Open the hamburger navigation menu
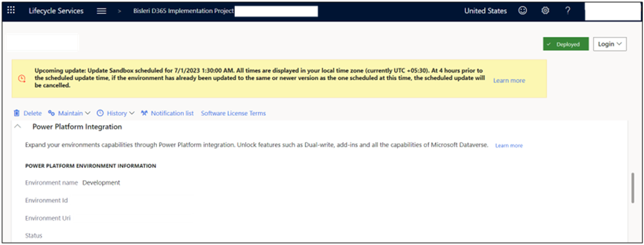The width and height of the screenshot is (644, 245). [102, 11]
